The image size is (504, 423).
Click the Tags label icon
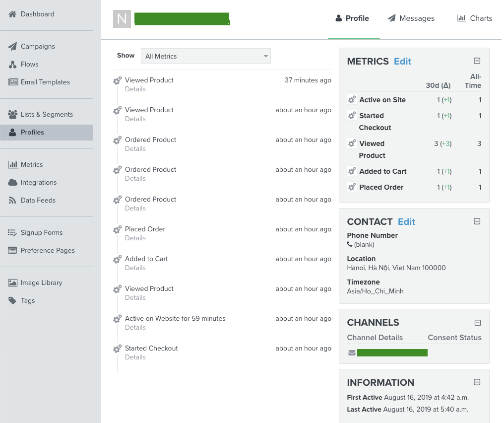(12, 300)
